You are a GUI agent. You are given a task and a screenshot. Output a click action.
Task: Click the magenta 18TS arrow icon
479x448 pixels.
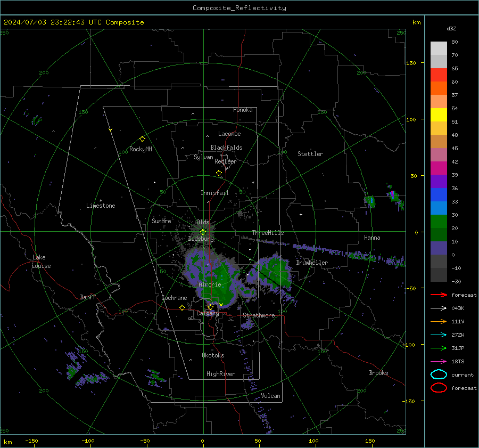click(439, 362)
